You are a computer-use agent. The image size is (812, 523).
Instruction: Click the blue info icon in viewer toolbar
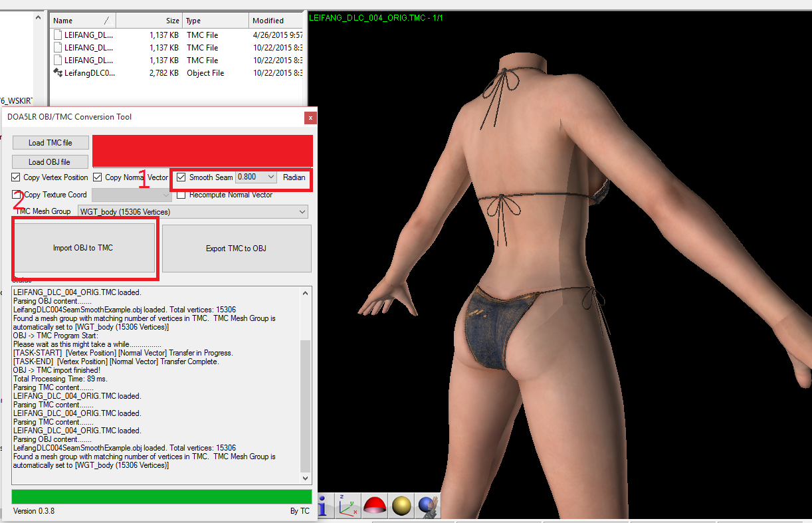[324, 506]
